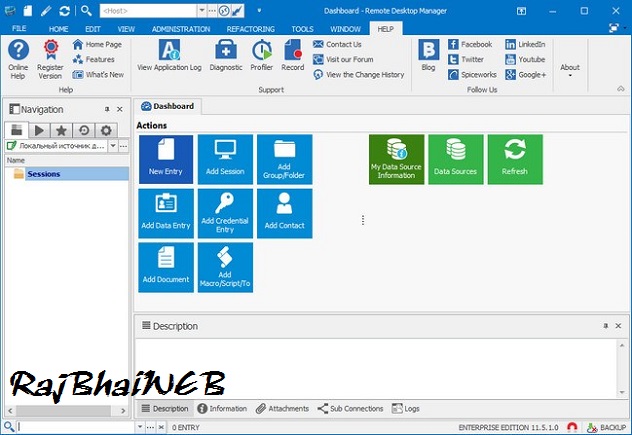
Task: Click the Add Document tile
Action: pos(166,267)
